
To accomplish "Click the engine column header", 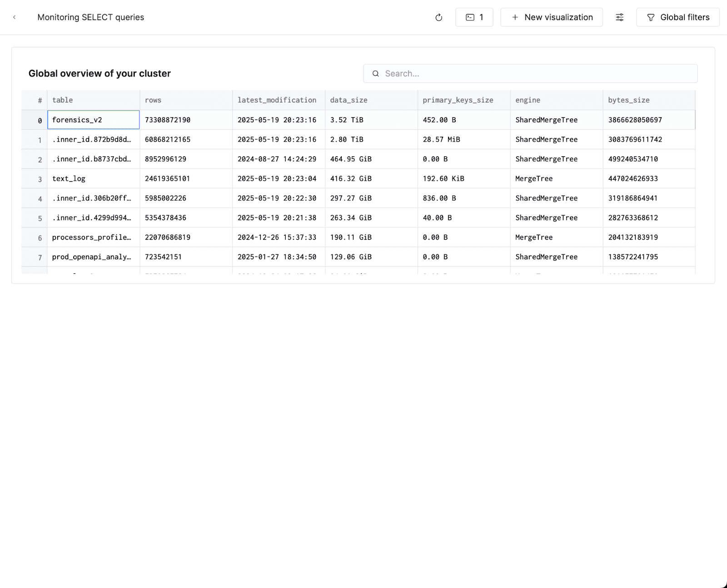I will coord(528,100).
